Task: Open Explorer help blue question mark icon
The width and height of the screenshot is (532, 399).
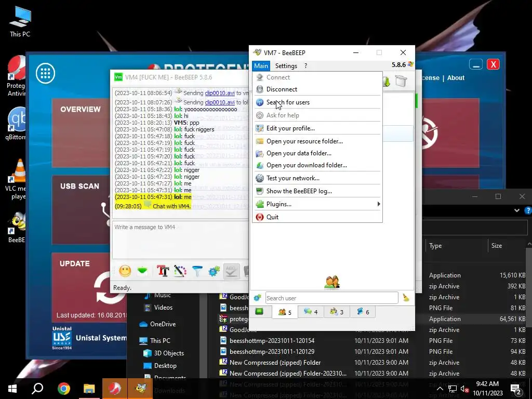Action: pyautogui.click(x=528, y=210)
